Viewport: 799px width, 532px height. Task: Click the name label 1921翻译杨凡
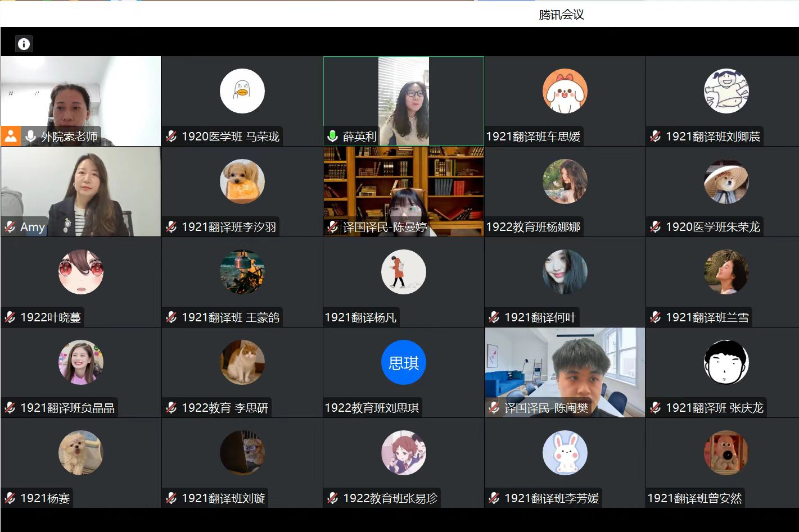(x=360, y=317)
